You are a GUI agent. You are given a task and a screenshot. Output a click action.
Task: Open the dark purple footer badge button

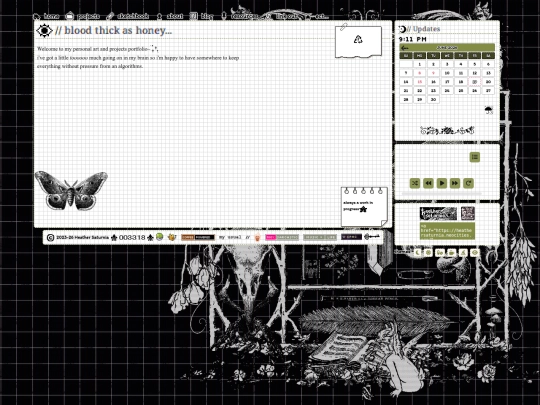pos(351,237)
